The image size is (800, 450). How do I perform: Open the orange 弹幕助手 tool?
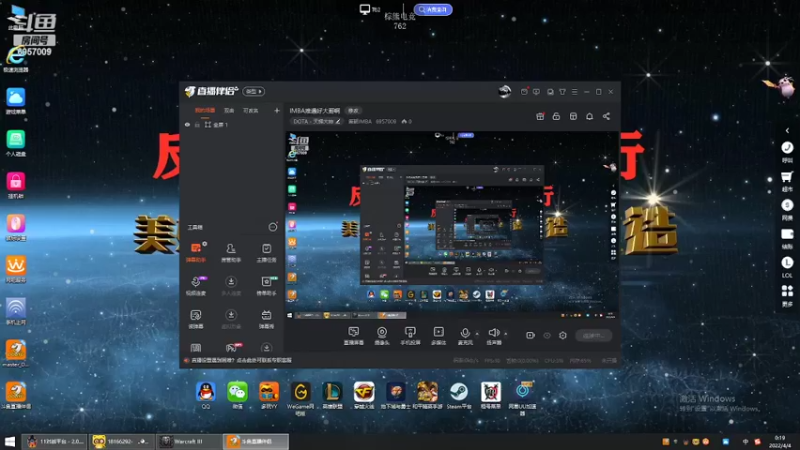click(196, 253)
